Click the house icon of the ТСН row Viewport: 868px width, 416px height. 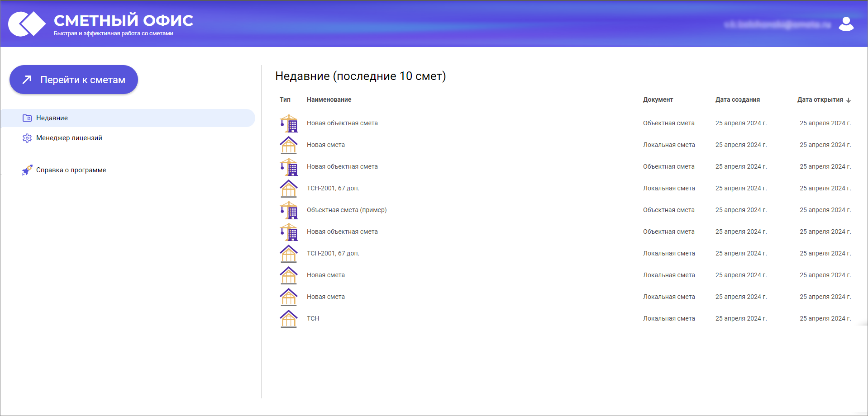[289, 318]
